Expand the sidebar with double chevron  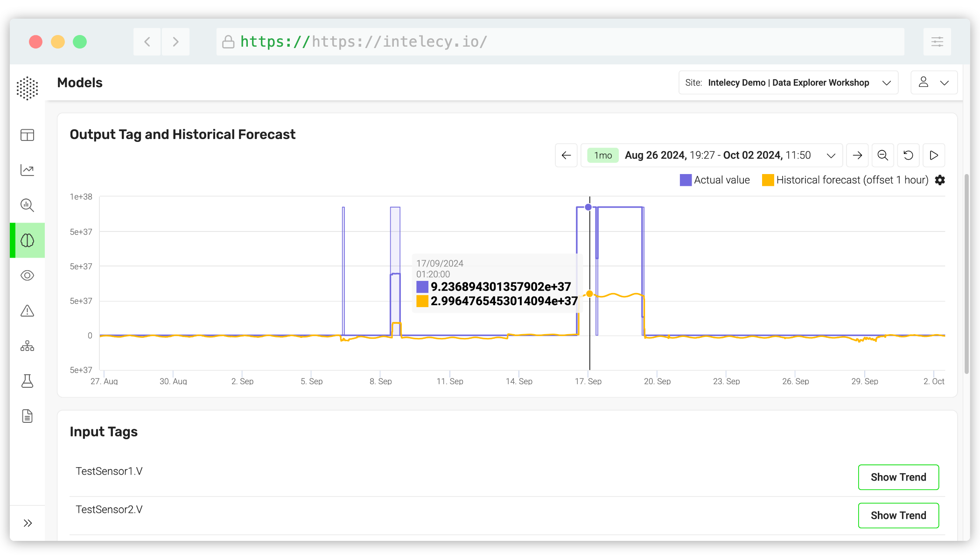point(28,523)
